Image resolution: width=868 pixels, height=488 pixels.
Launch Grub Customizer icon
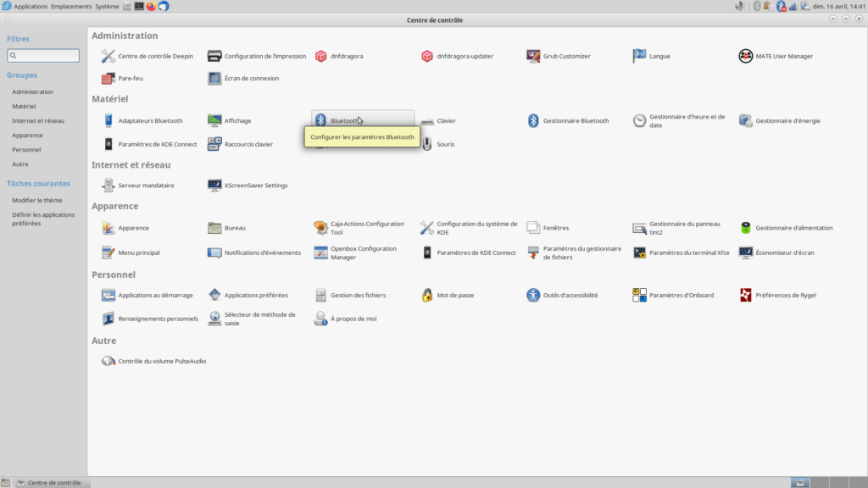[533, 56]
